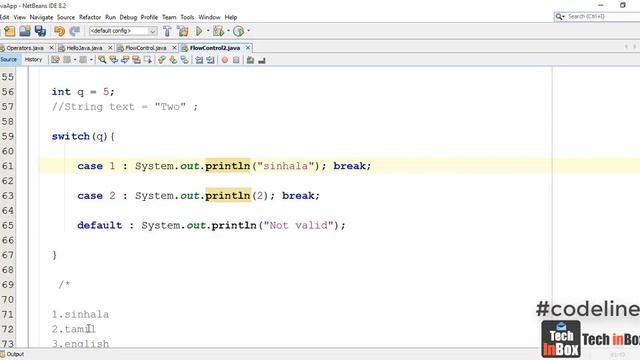Open the Navigate menu
The image size is (640, 360).
pyautogui.click(x=41, y=17)
